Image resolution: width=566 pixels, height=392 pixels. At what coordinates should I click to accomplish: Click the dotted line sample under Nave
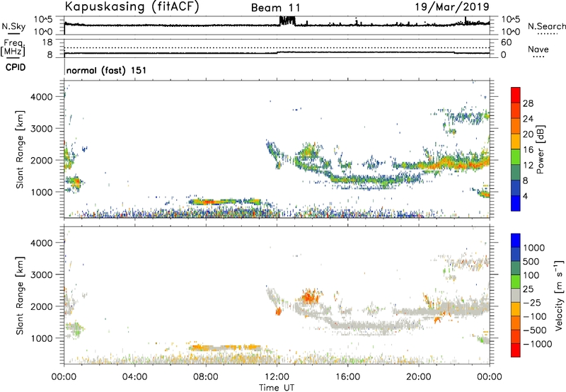[x=538, y=57]
